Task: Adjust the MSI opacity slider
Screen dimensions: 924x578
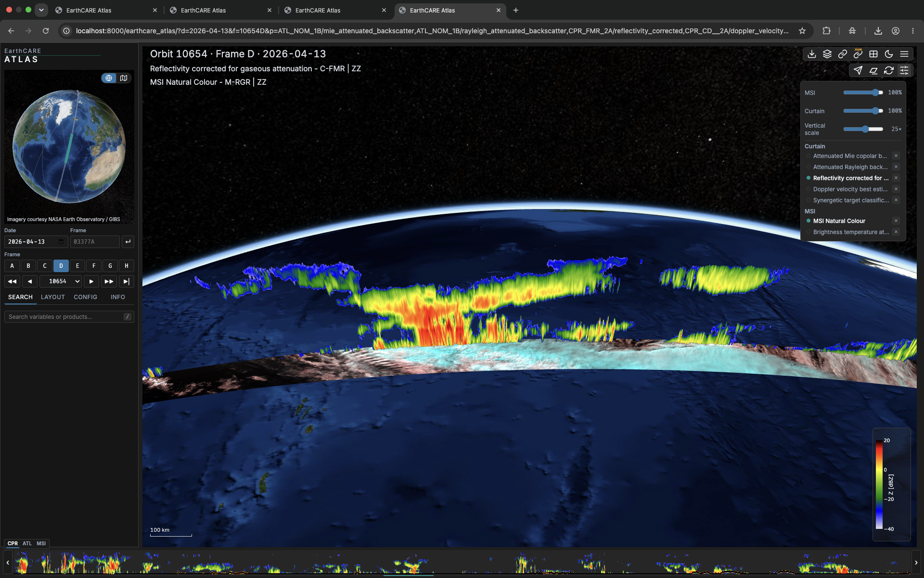Action: [863, 92]
